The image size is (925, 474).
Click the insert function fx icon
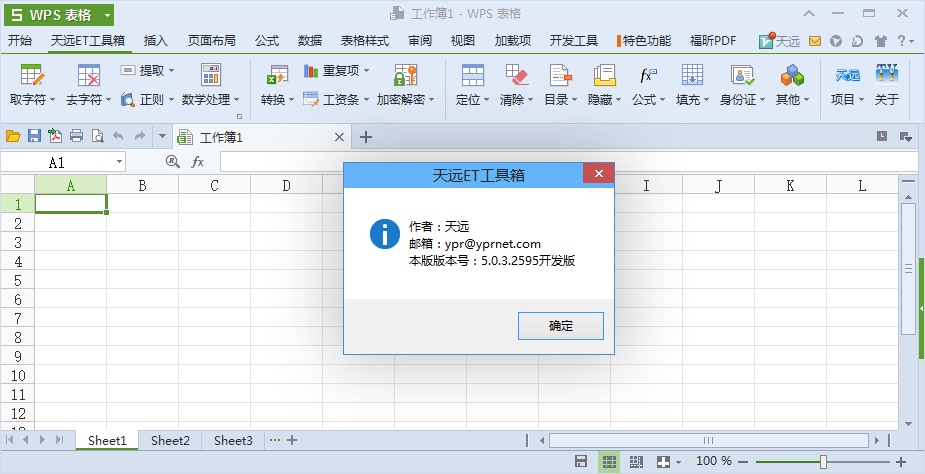point(198,162)
